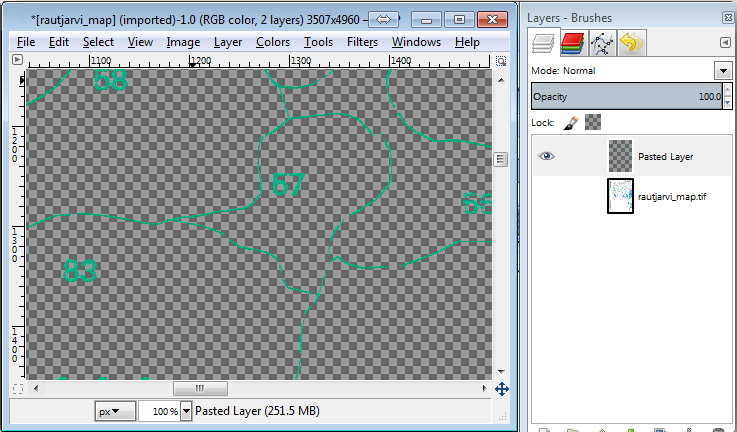Open the Paths tab icon
737x432 pixels.
pyautogui.click(x=602, y=42)
